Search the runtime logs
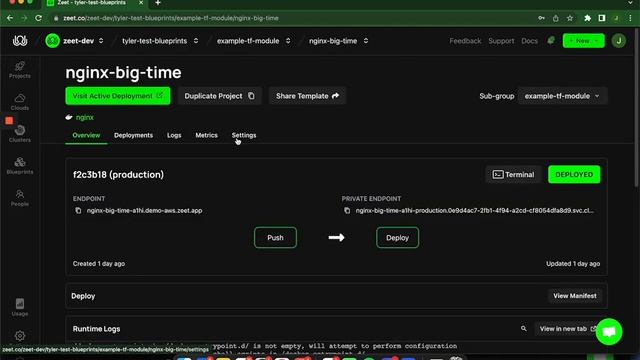The width and height of the screenshot is (640, 360). 524,329
